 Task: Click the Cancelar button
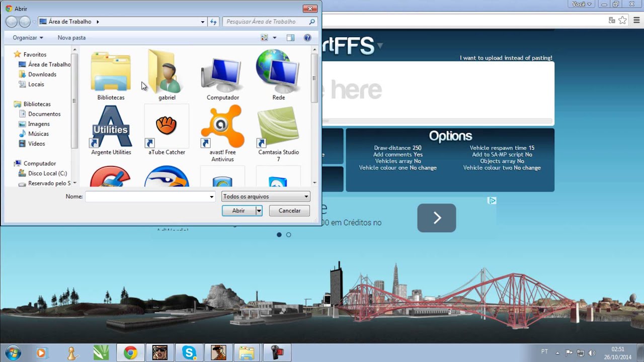point(289,211)
